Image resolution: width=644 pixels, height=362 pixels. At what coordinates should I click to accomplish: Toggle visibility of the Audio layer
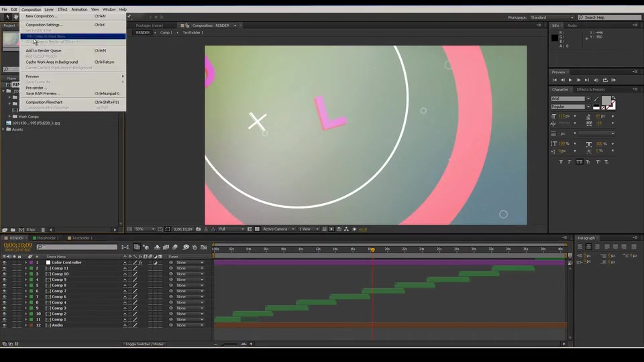(5, 325)
